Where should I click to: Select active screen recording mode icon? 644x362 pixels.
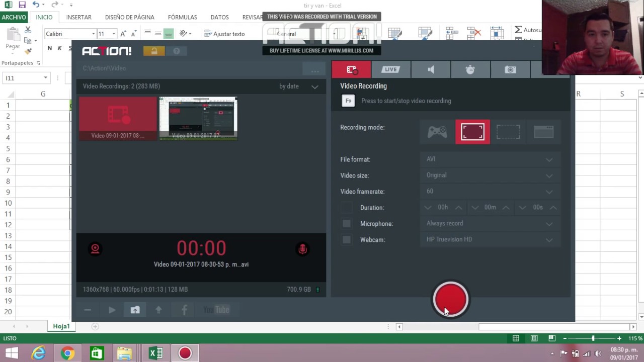(x=472, y=132)
